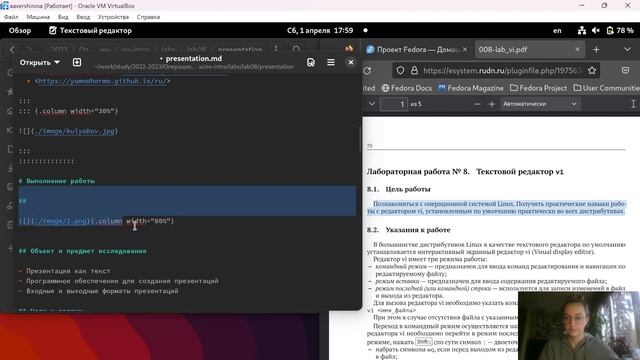This screenshot has width=640, height=360.
Task: Save page to Pocket
Action: point(625,71)
